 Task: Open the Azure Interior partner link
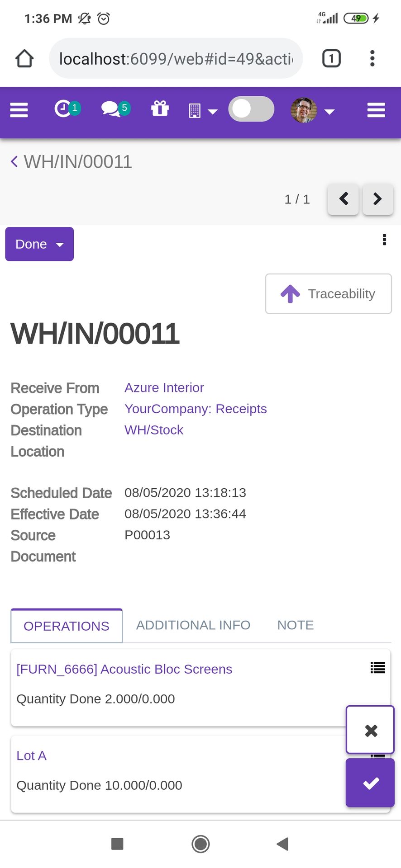[x=164, y=388]
